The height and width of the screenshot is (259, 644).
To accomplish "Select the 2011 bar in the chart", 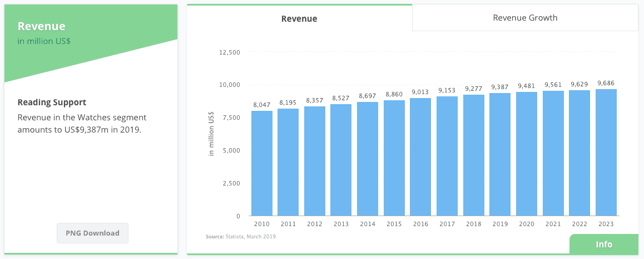I will click(x=288, y=162).
